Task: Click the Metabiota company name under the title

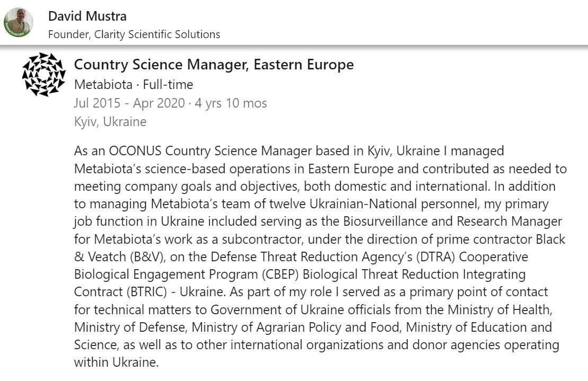Action: (103, 84)
